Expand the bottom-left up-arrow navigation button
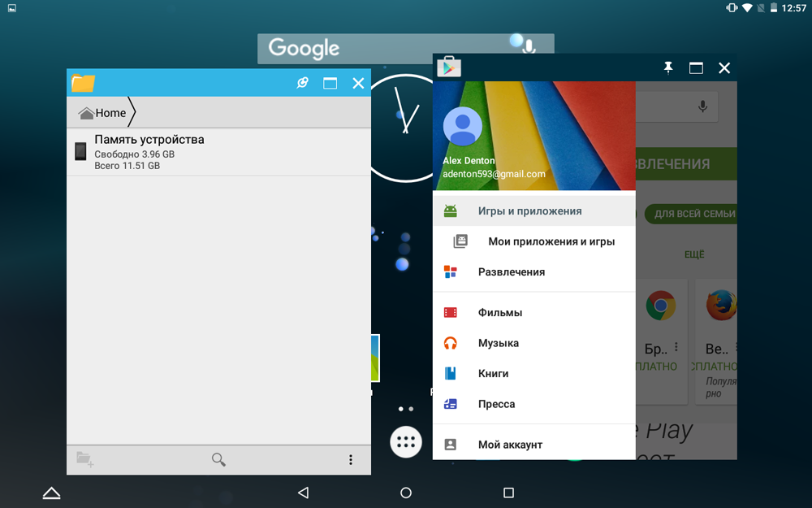Viewport: 812px width, 508px height. (x=51, y=493)
